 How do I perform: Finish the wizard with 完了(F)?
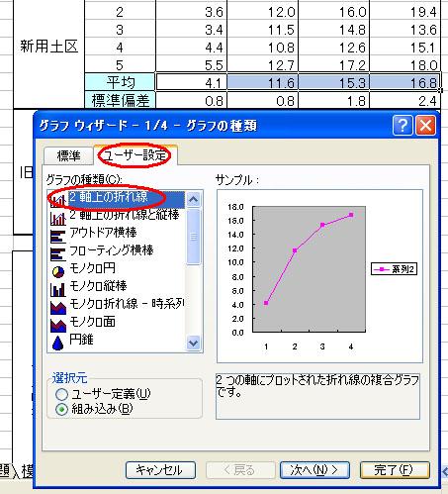pos(395,470)
